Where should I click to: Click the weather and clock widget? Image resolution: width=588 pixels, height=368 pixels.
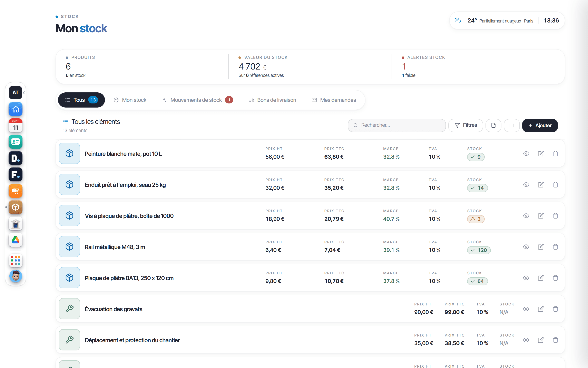point(507,20)
